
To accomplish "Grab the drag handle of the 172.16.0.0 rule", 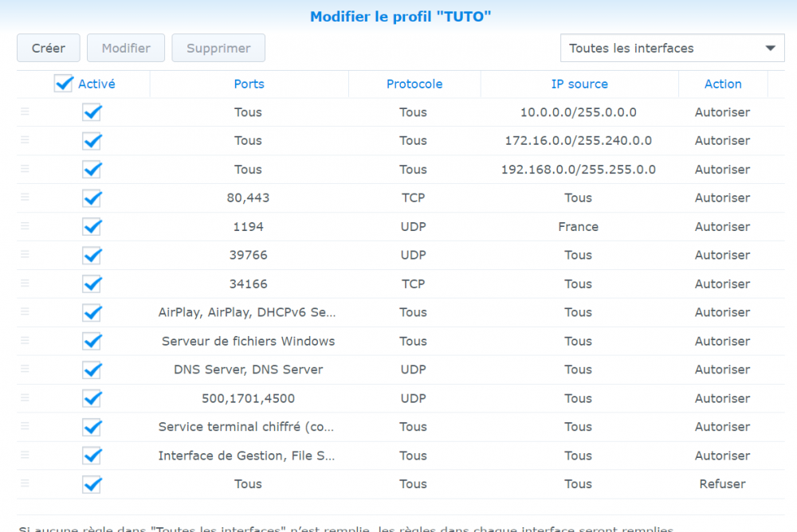I will coord(25,139).
